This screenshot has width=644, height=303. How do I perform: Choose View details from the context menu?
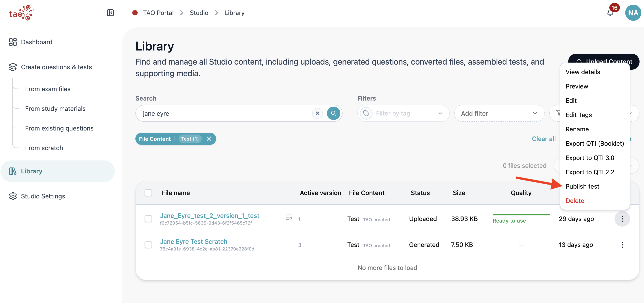click(x=583, y=72)
